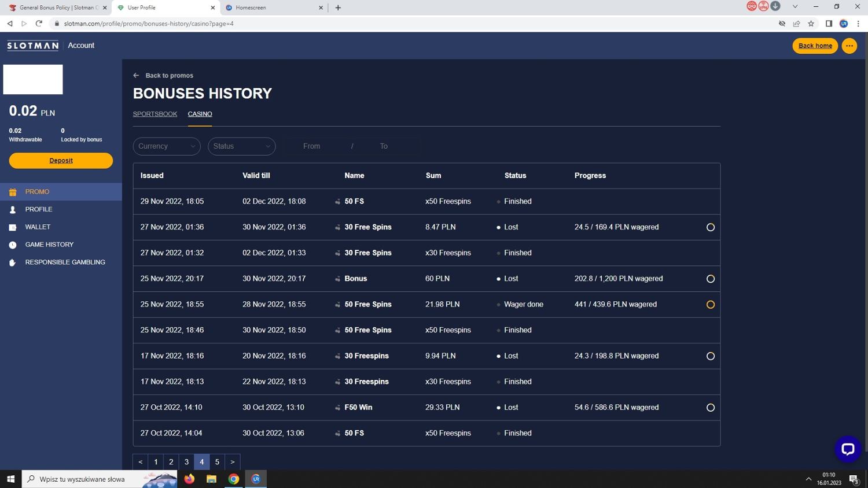Viewport: 868px width, 488px height.
Task: Click the live chat bubble icon
Action: pyautogui.click(x=847, y=449)
